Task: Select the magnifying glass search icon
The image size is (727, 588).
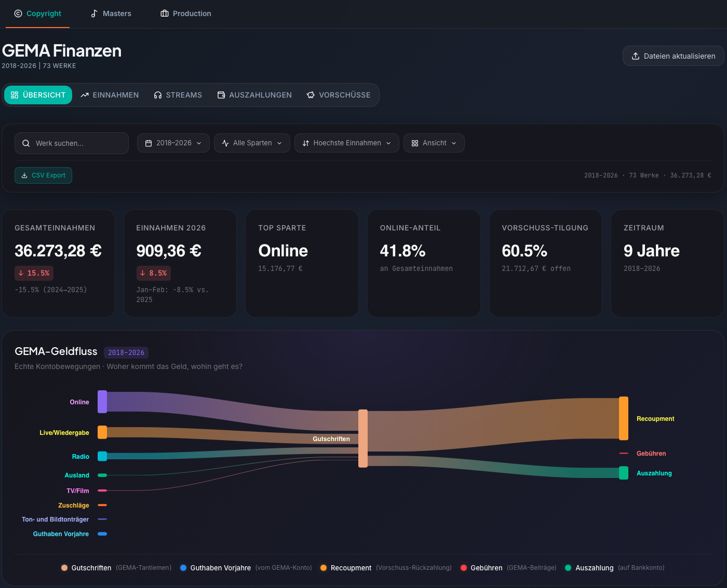Action: 26,143
